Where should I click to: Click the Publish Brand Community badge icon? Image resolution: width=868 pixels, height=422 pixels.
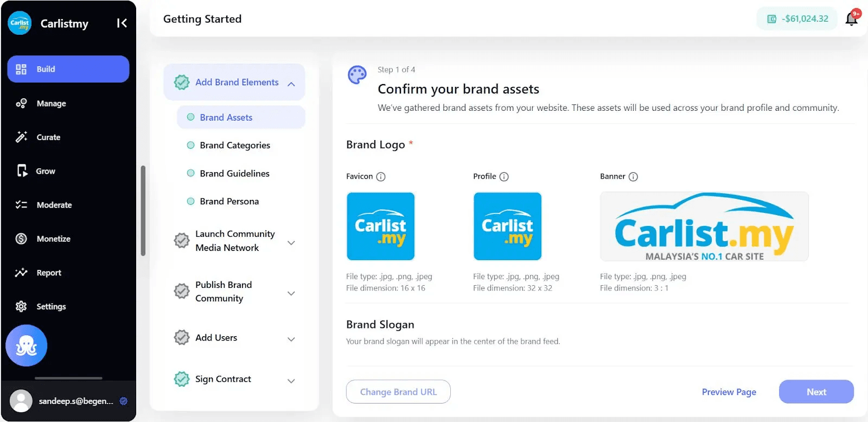click(182, 291)
